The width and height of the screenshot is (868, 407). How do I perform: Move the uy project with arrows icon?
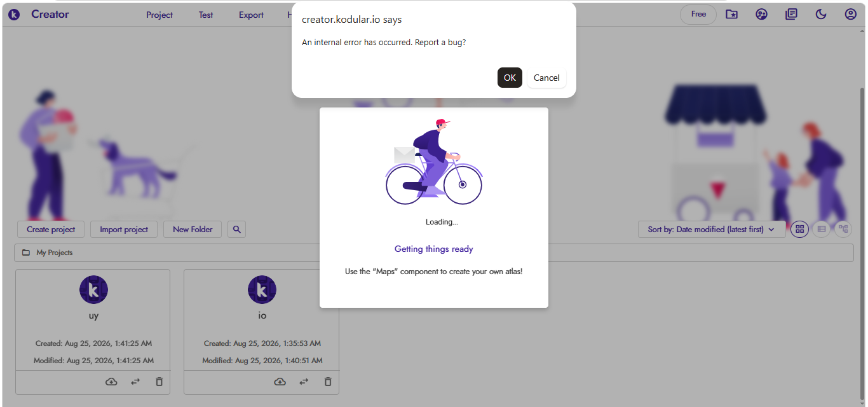pyautogui.click(x=135, y=382)
